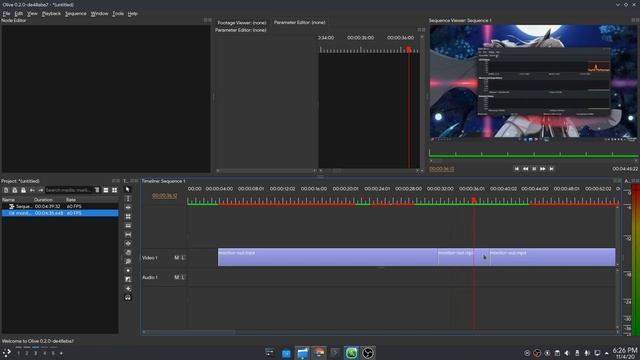This screenshot has width=640, height=360.
Task: Open the green application icon in taskbar
Action: (x=351, y=353)
